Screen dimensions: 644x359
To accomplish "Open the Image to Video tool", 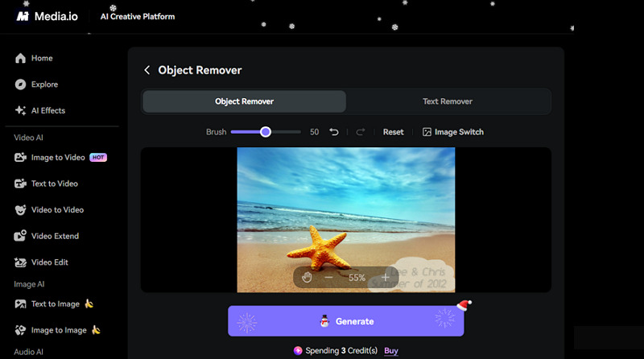I will (x=58, y=158).
